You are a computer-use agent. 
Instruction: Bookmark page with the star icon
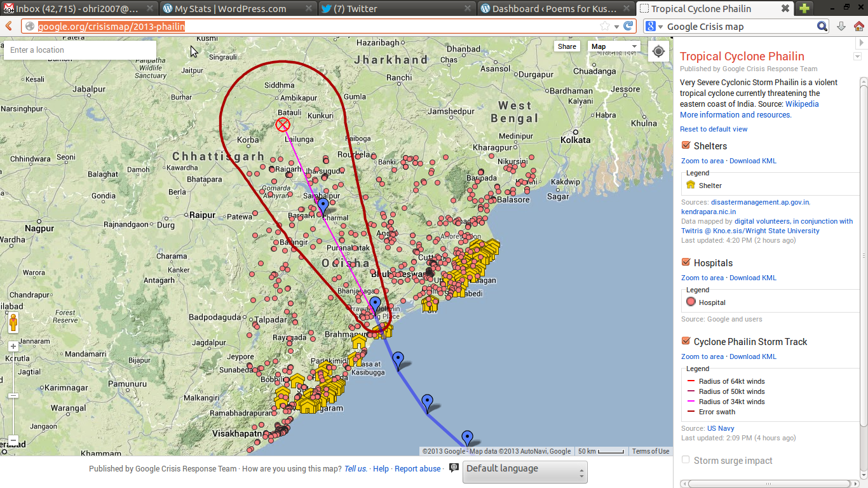[x=605, y=26]
